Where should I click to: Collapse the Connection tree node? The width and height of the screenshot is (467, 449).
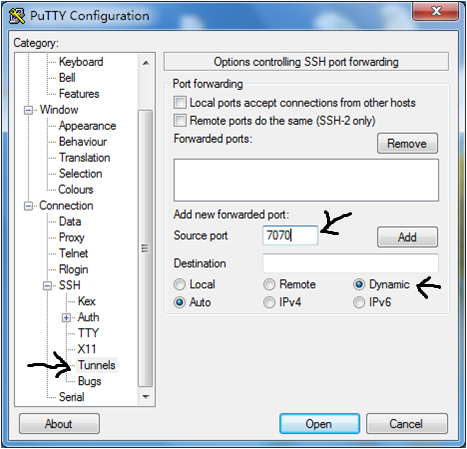(x=29, y=206)
